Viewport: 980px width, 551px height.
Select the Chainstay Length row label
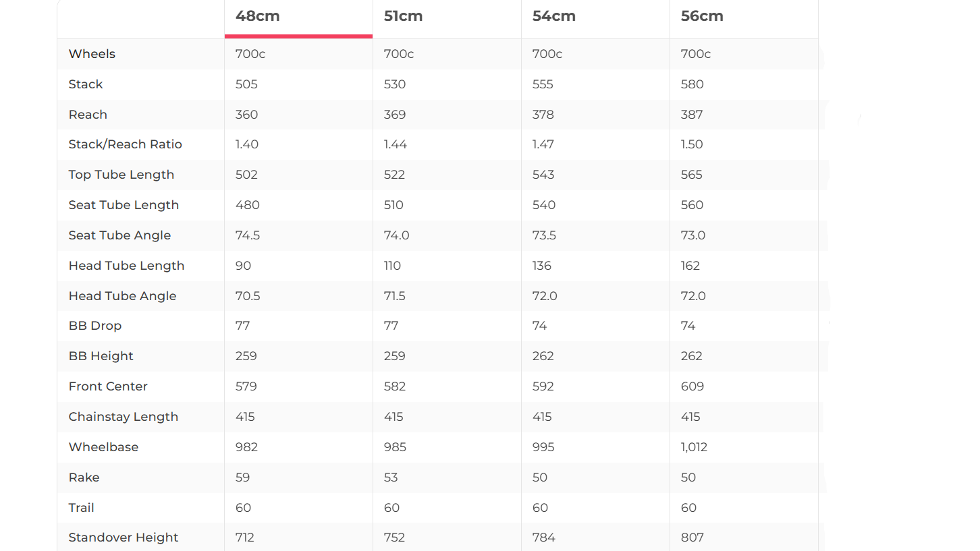(x=124, y=417)
